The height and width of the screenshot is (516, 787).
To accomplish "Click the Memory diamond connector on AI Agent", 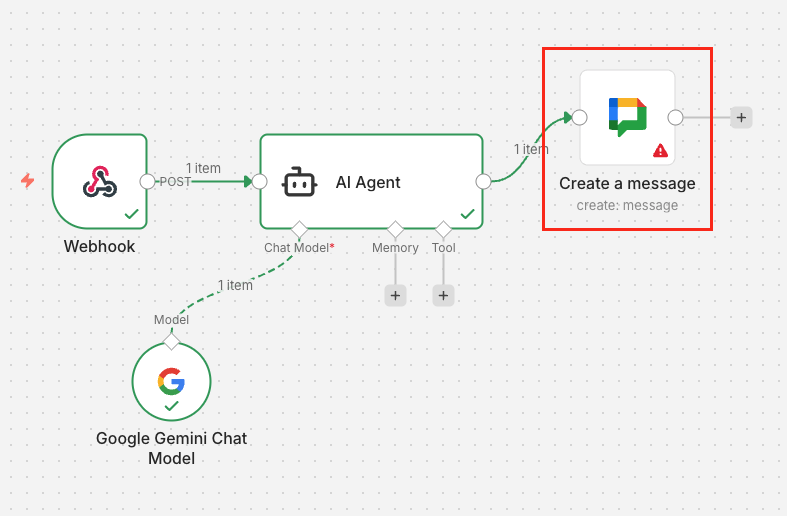I will tap(395, 230).
